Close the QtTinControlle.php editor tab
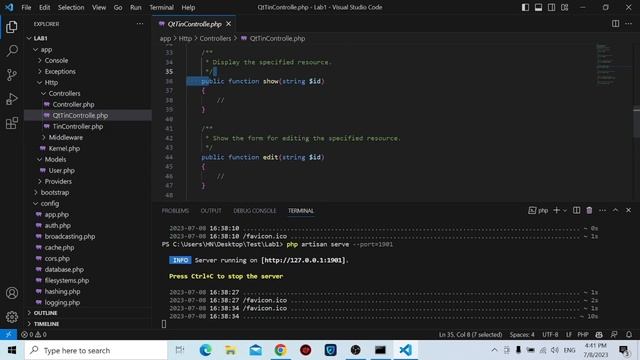 pos(229,24)
